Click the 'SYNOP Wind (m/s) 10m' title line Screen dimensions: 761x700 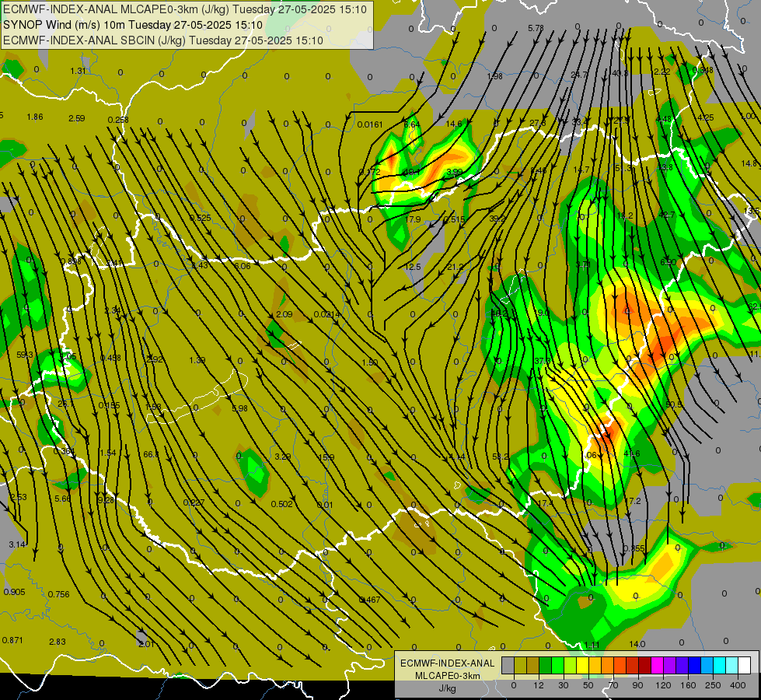[x=132, y=25]
